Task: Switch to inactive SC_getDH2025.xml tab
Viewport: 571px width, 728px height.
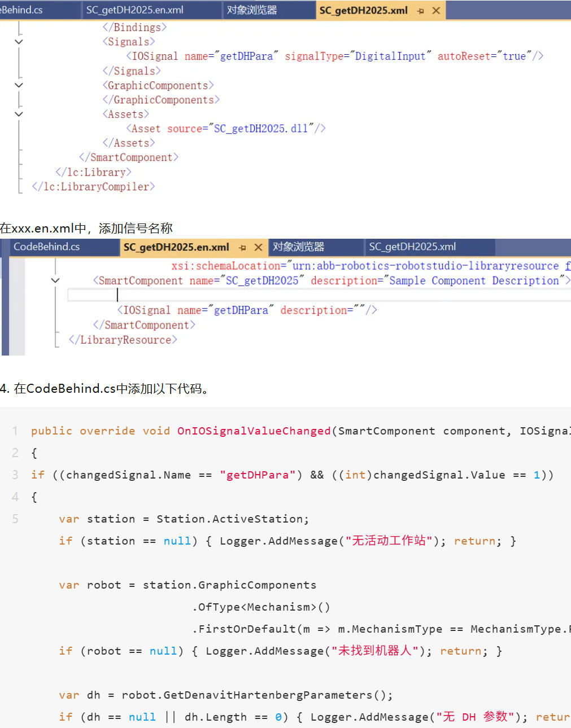Action: tap(412, 247)
